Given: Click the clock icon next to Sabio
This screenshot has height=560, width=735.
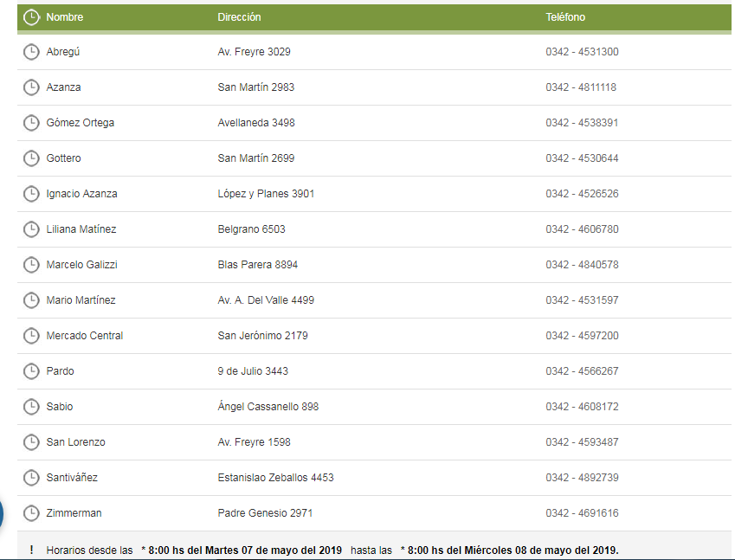Looking at the screenshot, I should (31, 407).
